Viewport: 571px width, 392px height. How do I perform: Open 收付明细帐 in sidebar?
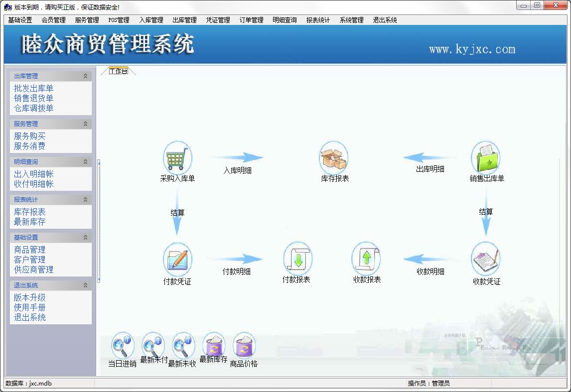click(33, 184)
